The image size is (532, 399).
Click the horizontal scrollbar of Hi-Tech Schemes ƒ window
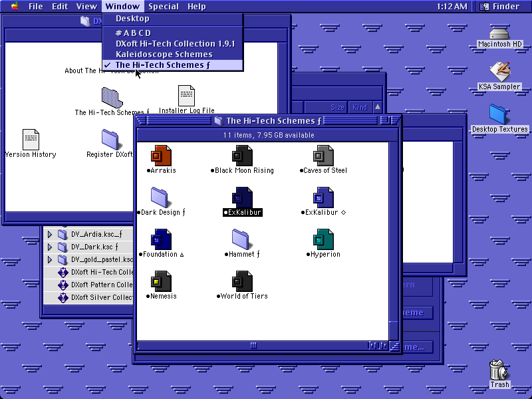coord(263,346)
